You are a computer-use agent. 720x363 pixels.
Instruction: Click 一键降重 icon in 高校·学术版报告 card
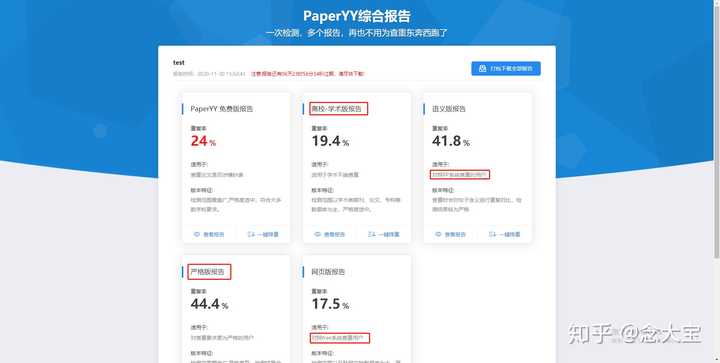coord(372,234)
